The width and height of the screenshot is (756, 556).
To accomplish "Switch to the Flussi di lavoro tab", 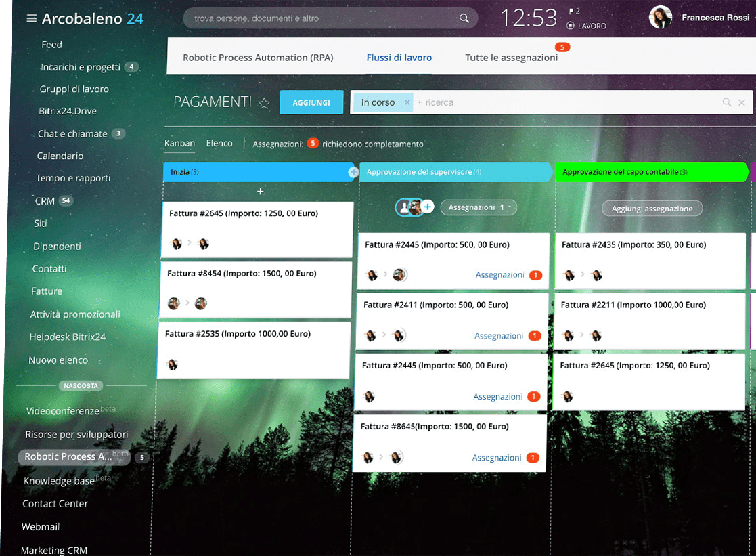I will pyautogui.click(x=399, y=58).
